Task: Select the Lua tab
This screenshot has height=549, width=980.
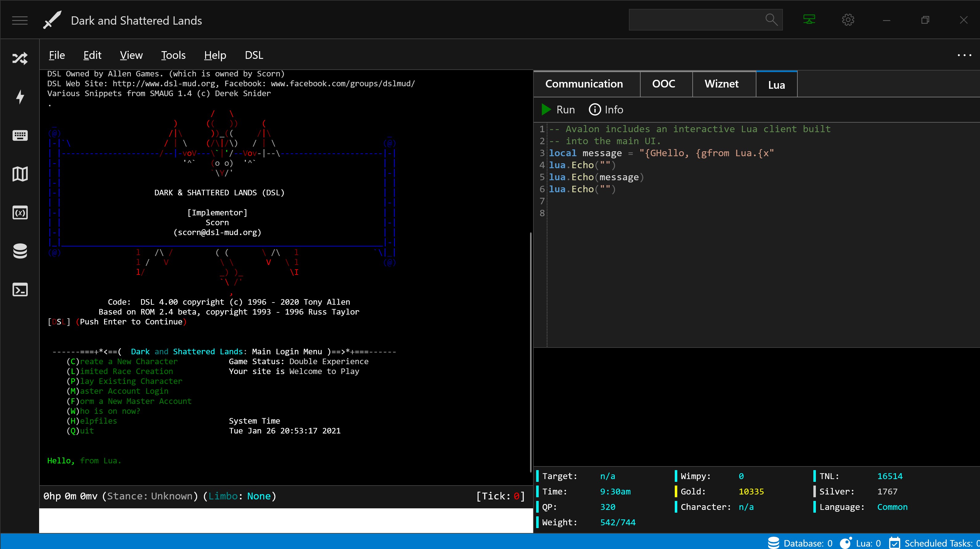Action: click(776, 84)
